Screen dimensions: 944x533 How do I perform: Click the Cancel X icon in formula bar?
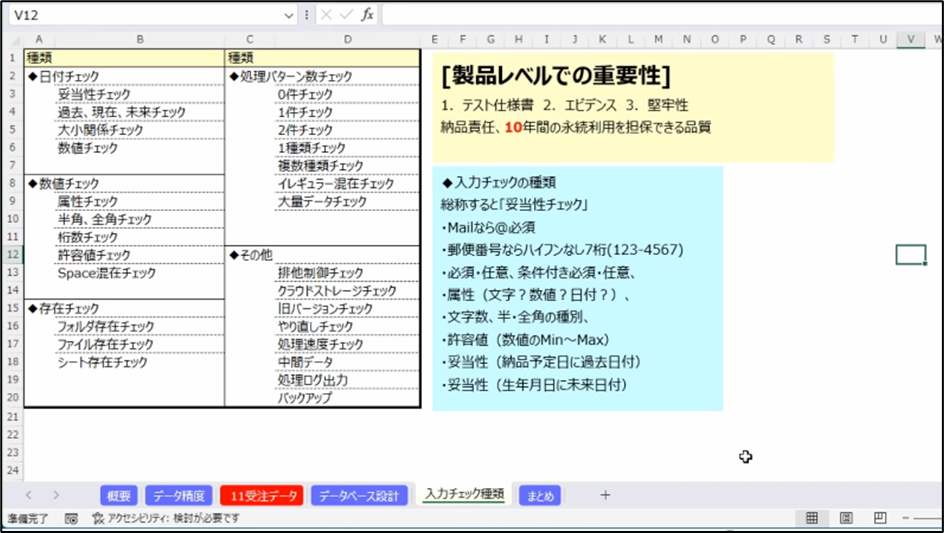[326, 15]
